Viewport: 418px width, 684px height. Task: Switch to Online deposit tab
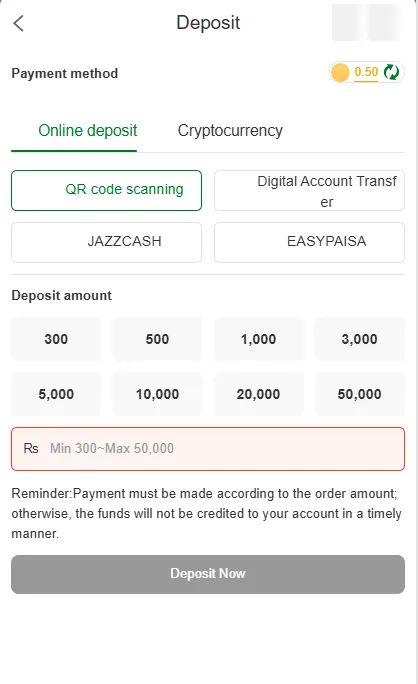(88, 130)
